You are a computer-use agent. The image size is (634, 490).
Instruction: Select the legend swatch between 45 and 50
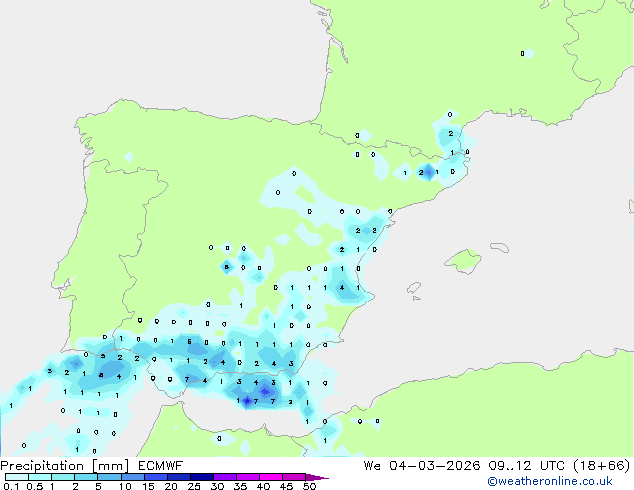pos(294,477)
